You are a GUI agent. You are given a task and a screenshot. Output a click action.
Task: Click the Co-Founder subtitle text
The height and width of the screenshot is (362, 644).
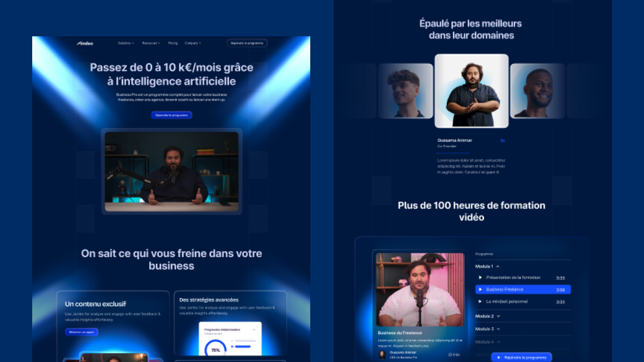pyautogui.click(x=447, y=146)
